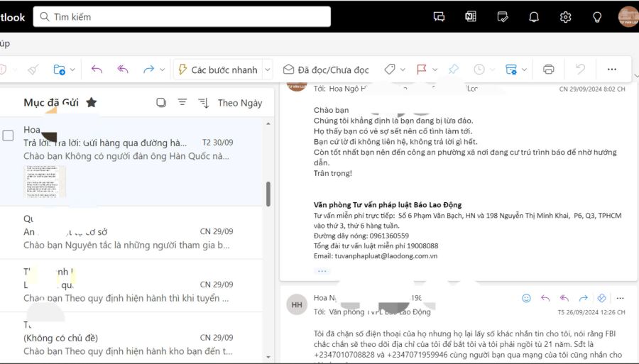Click the rules settings icon

tap(511, 70)
